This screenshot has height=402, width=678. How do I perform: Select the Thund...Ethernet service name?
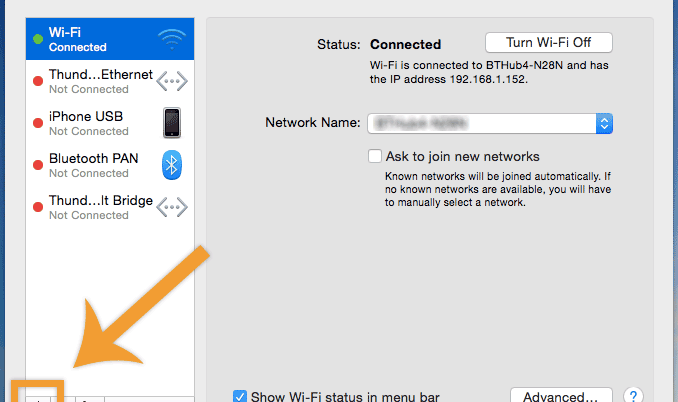click(x=100, y=75)
